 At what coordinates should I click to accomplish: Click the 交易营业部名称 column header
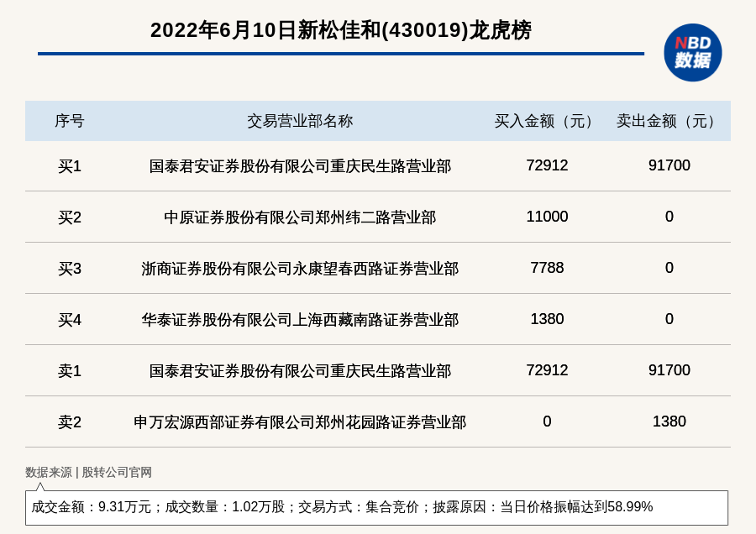coord(300,121)
